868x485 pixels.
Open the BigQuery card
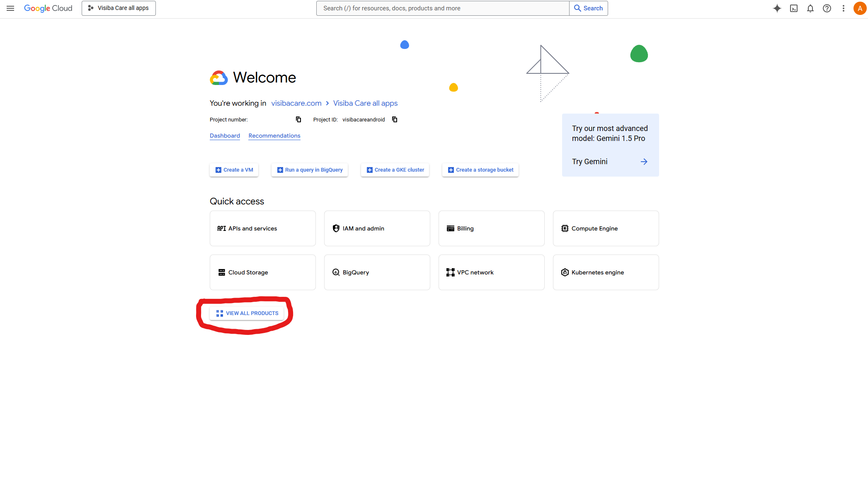tap(377, 272)
